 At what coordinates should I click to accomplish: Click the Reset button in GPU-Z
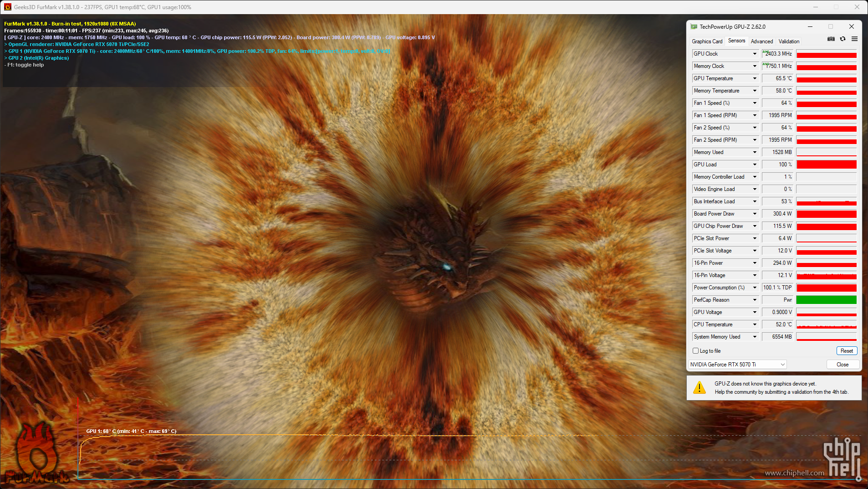click(847, 351)
